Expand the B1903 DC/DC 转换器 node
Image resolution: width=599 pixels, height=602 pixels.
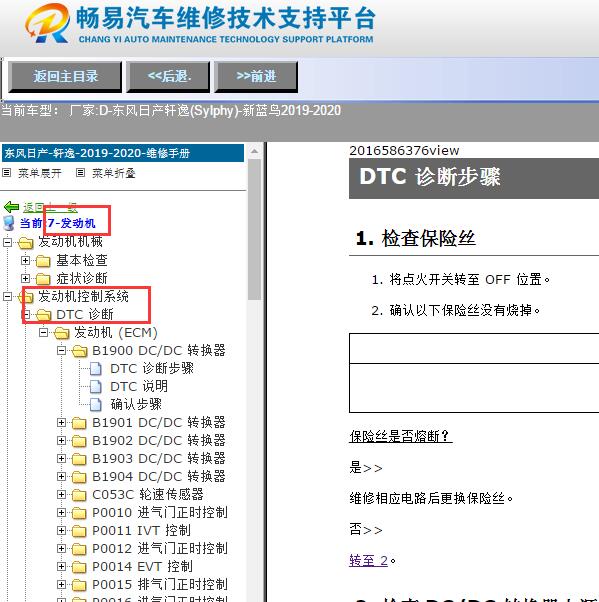61,458
